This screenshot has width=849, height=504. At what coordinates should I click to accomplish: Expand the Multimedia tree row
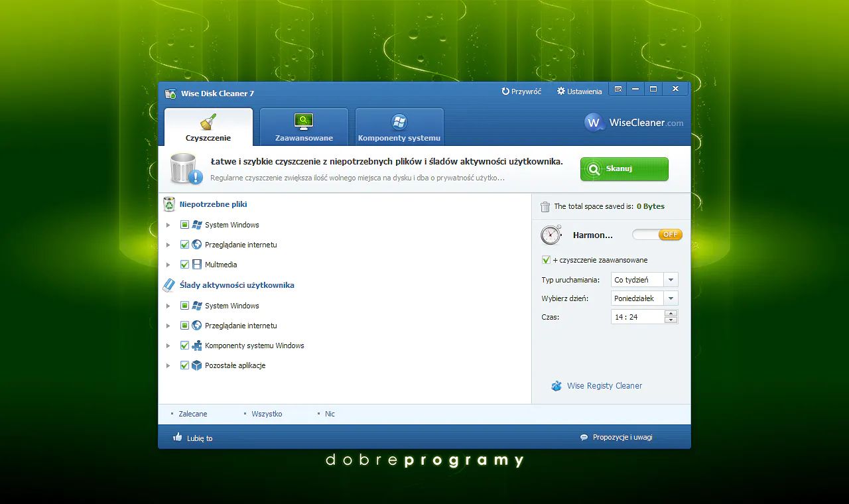pos(168,265)
